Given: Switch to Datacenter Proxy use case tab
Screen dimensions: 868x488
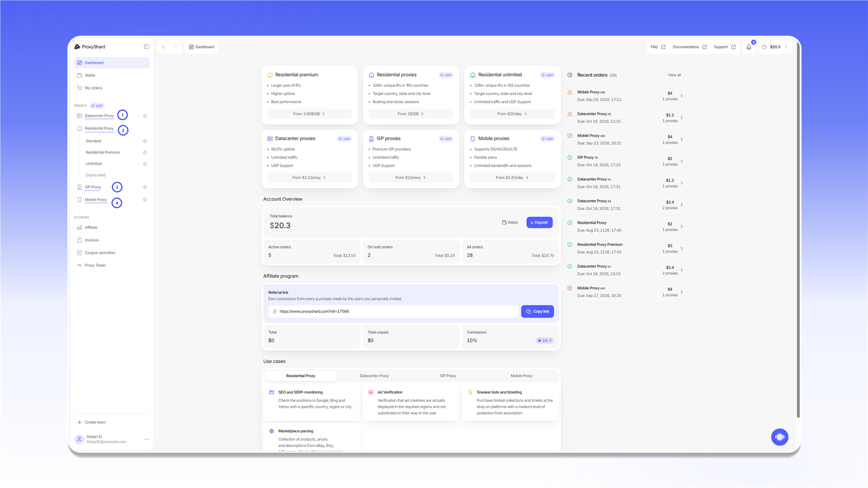Looking at the screenshot, I should (374, 376).
